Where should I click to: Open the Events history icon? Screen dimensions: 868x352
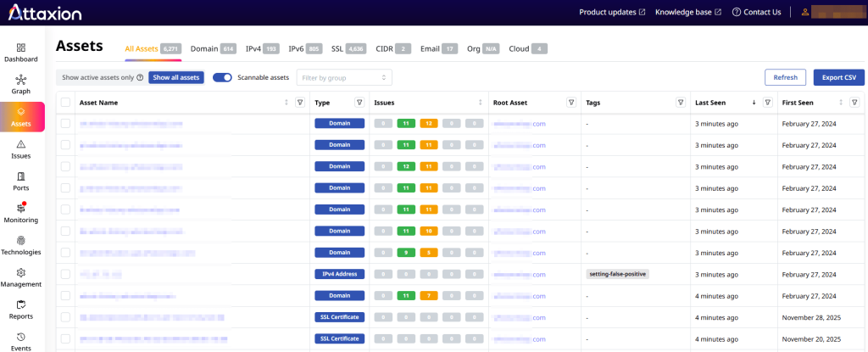(21, 337)
